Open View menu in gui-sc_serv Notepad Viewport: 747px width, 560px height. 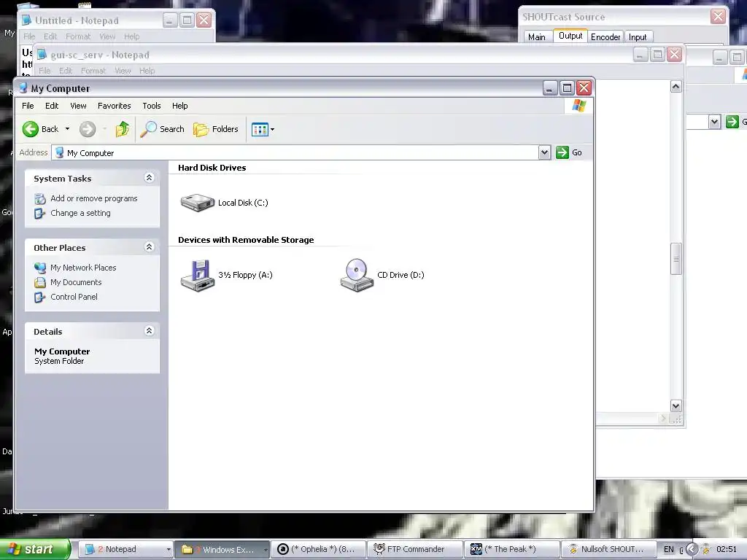[x=123, y=71]
